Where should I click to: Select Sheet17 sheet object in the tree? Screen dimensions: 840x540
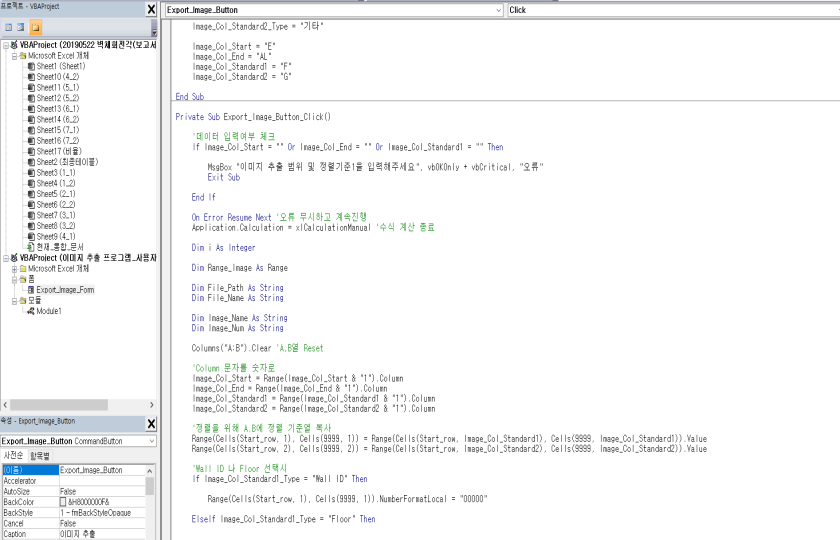point(60,151)
